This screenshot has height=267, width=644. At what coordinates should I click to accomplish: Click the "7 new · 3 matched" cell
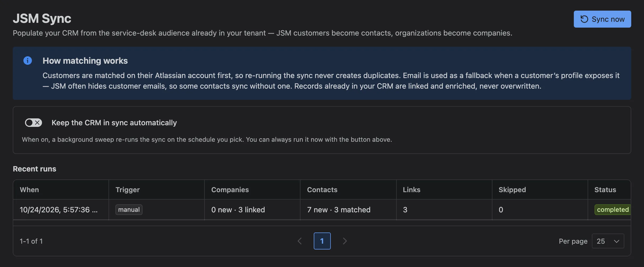point(348,210)
